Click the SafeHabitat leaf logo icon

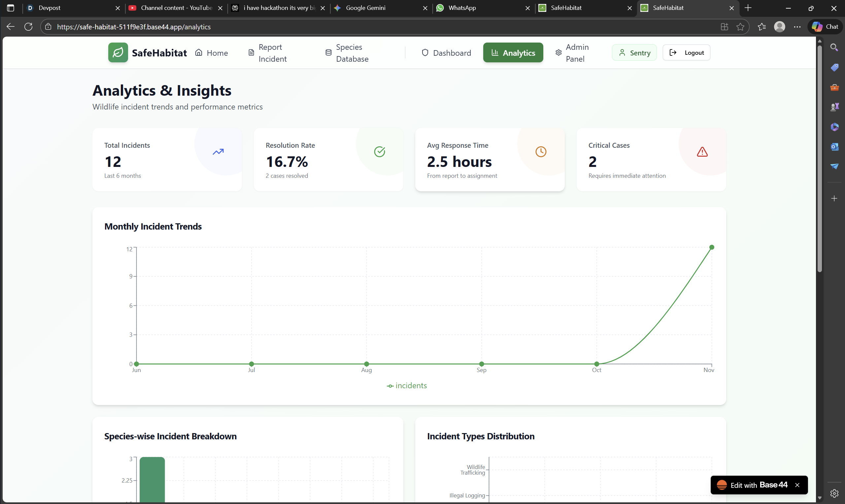pos(118,53)
